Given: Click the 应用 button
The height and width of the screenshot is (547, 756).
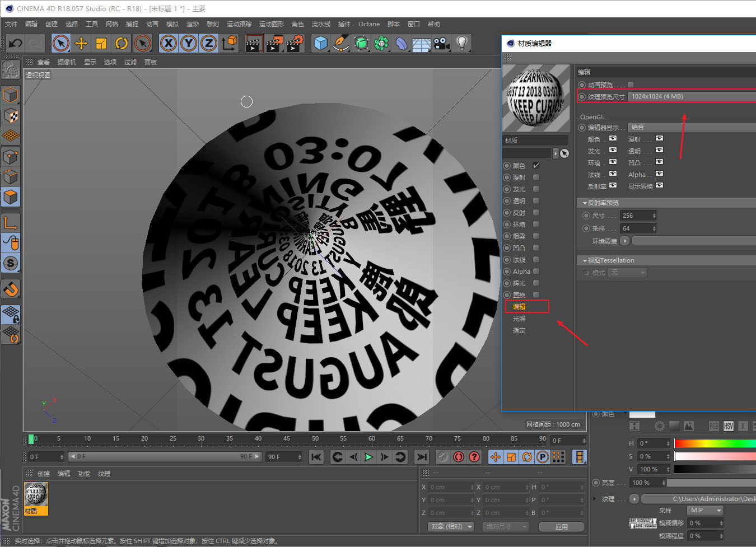Looking at the screenshot, I should [x=561, y=527].
